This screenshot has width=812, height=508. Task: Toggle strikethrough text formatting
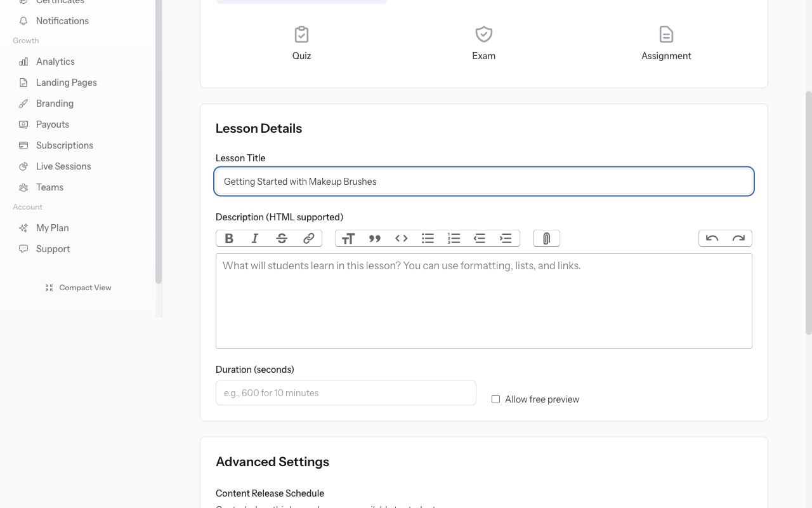pyautogui.click(x=282, y=238)
